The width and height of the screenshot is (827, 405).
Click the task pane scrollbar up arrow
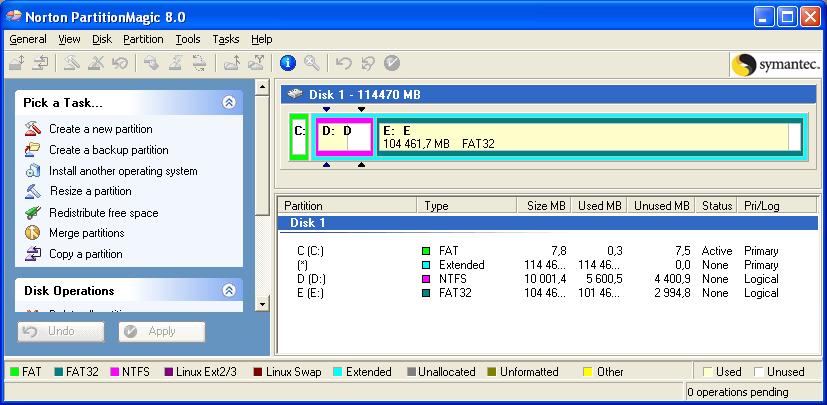tap(262, 87)
